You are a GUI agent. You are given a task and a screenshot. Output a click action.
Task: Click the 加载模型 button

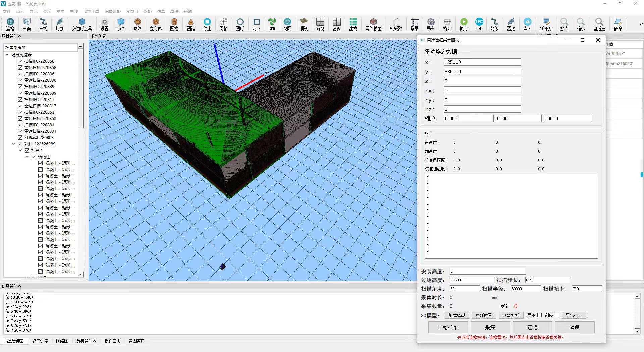click(457, 315)
